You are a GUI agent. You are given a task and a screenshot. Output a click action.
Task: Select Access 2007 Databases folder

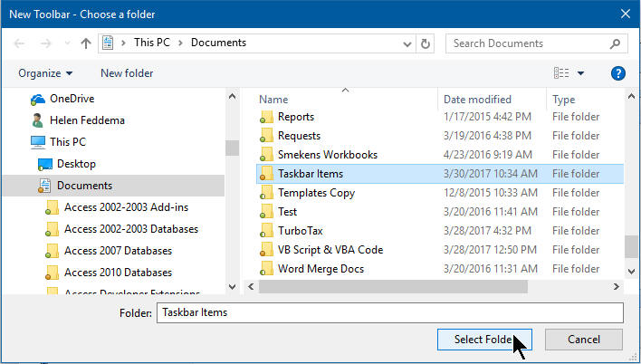tap(118, 250)
